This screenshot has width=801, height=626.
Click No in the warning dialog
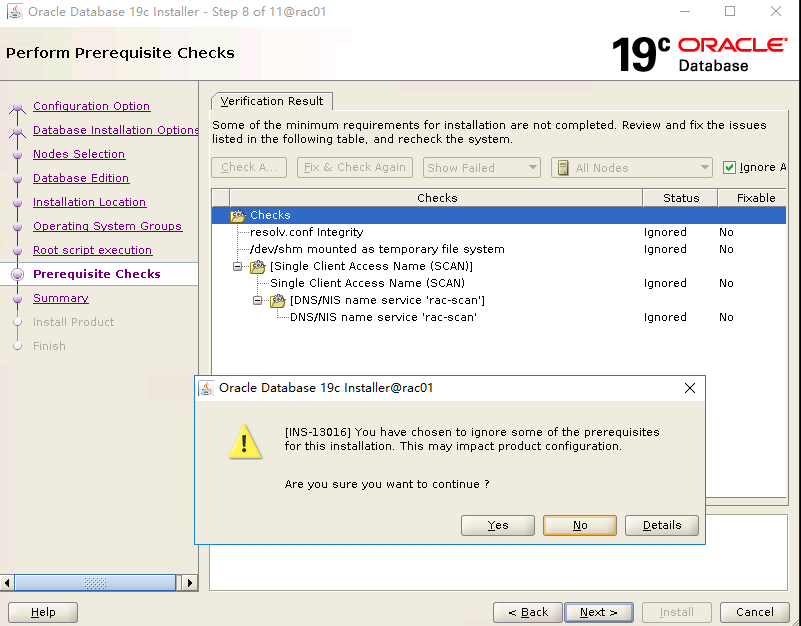coord(580,525)
